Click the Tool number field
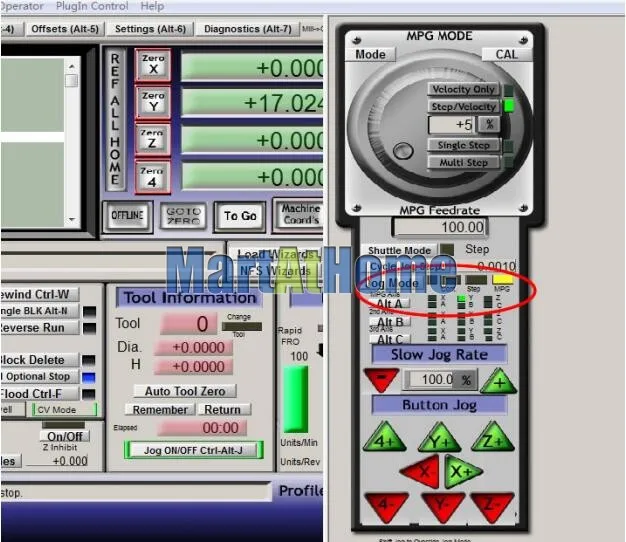Viewport: 626px width, 542px height. (189, 324)
